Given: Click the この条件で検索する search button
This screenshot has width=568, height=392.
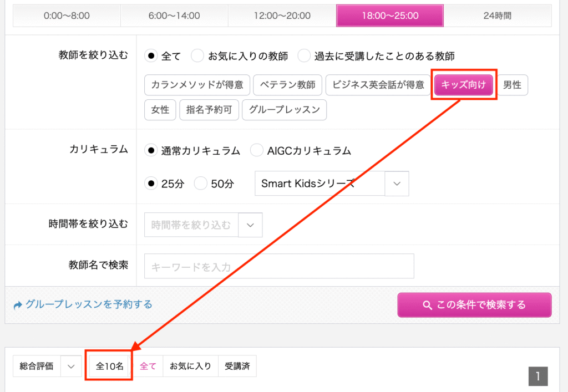Looking at the screenshot, I should (474, 305).
